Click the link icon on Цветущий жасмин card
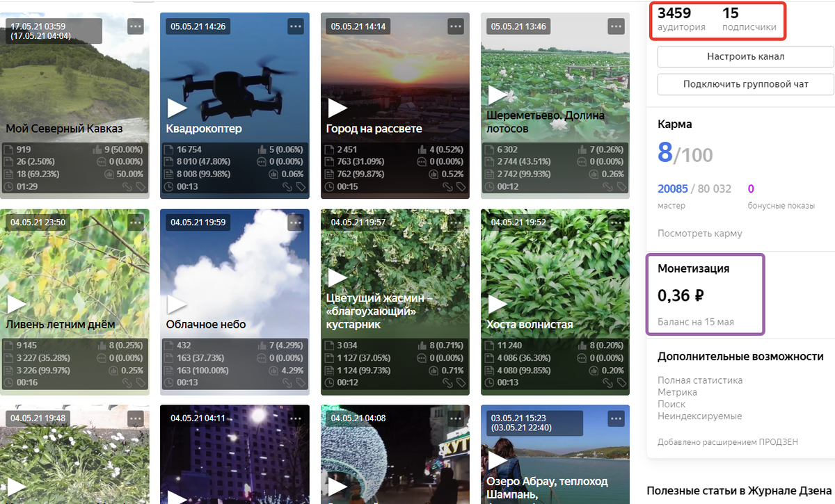Viewport: 835px width, 504px height. tap(447, 383)
